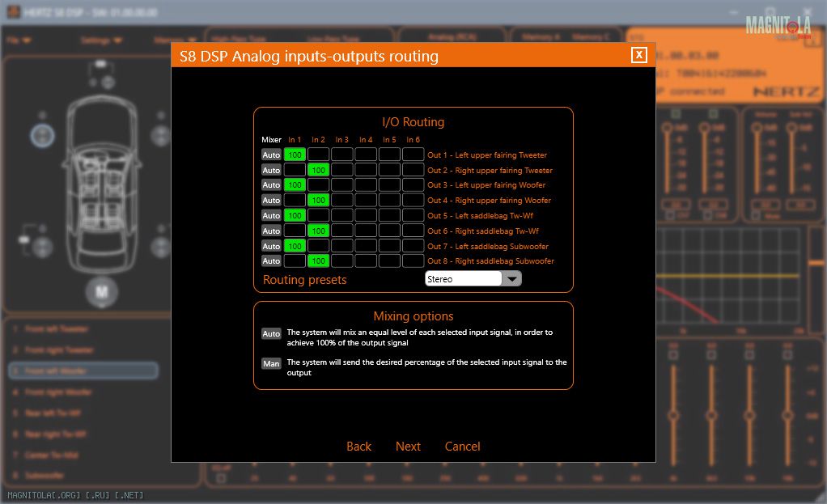
Task: Click the In 6 column header
Action: click(413, 140)
